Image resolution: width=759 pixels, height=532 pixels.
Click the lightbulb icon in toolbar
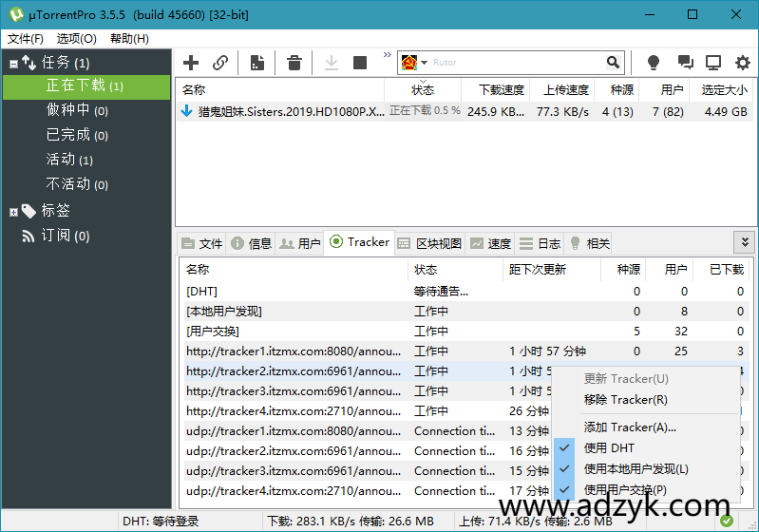click(x=654, y=63)
